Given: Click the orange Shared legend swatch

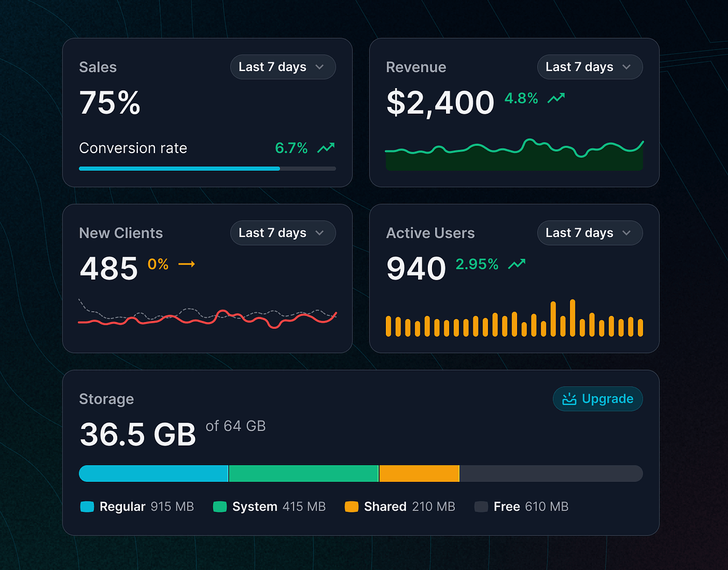Looking at the screenshot, I should coord(351,507).
